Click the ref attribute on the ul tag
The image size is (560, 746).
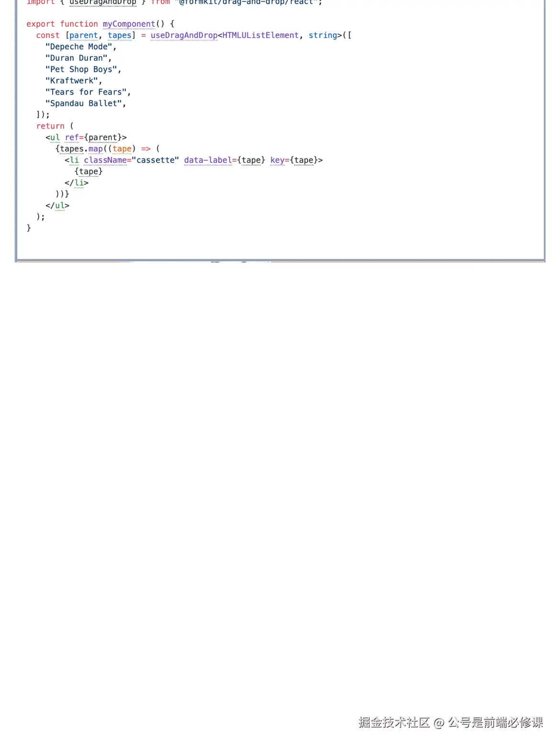pyautogui.click(x=71, y=138)
